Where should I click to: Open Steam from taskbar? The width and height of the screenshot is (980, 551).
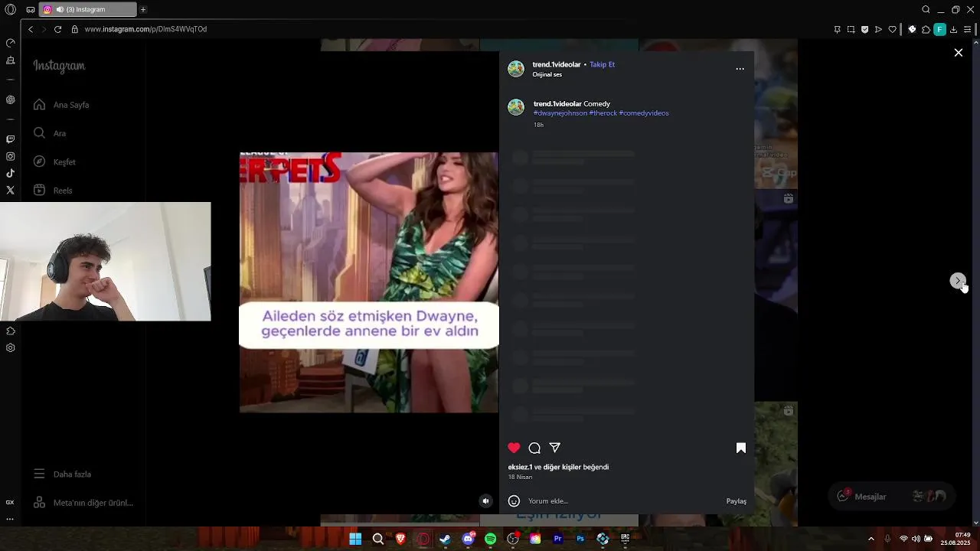pyautogui.click(x=445, y=539)
